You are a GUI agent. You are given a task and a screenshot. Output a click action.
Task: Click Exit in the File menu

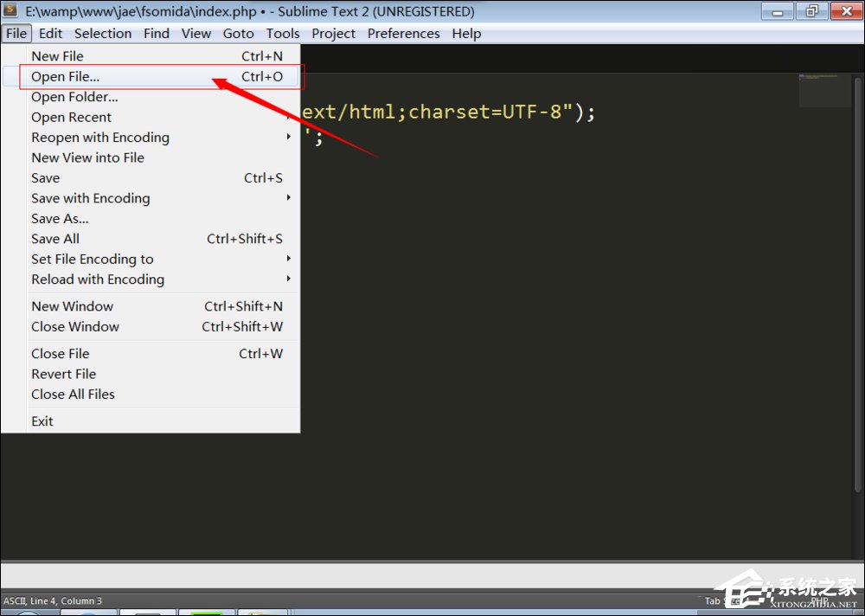[x=42, y=421]
